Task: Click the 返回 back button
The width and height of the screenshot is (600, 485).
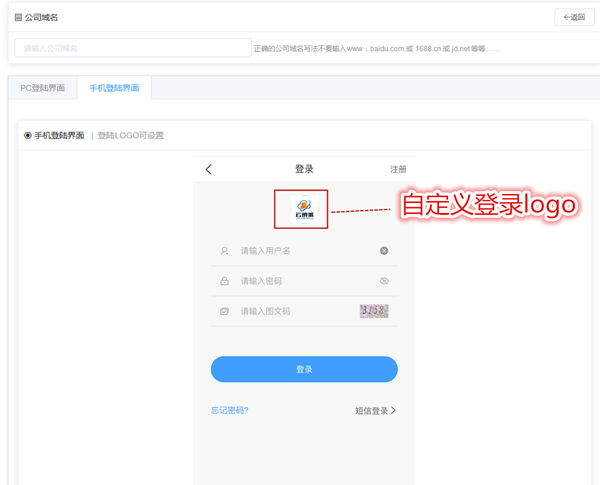Action: point(574,17)
